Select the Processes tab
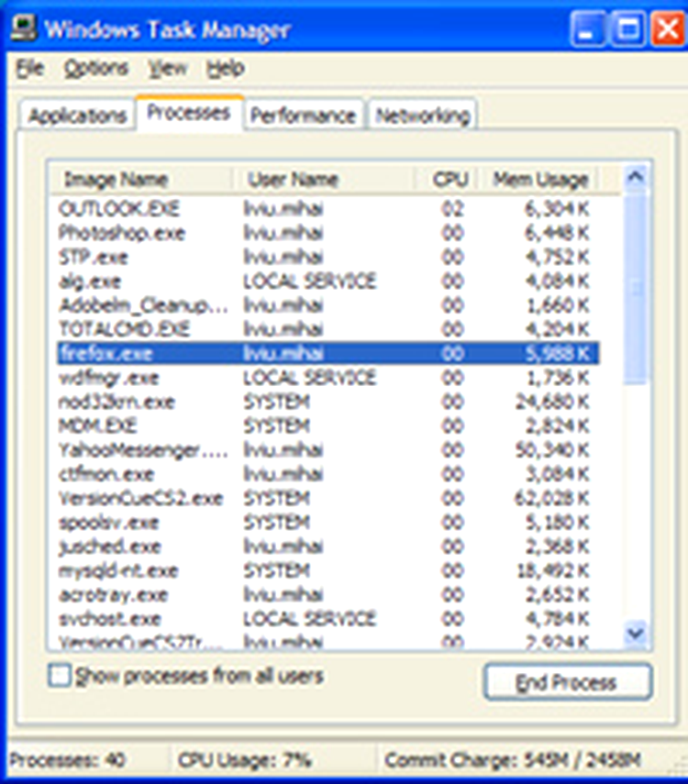The height and width of the screenshot is (784, 688). [189, 113]
